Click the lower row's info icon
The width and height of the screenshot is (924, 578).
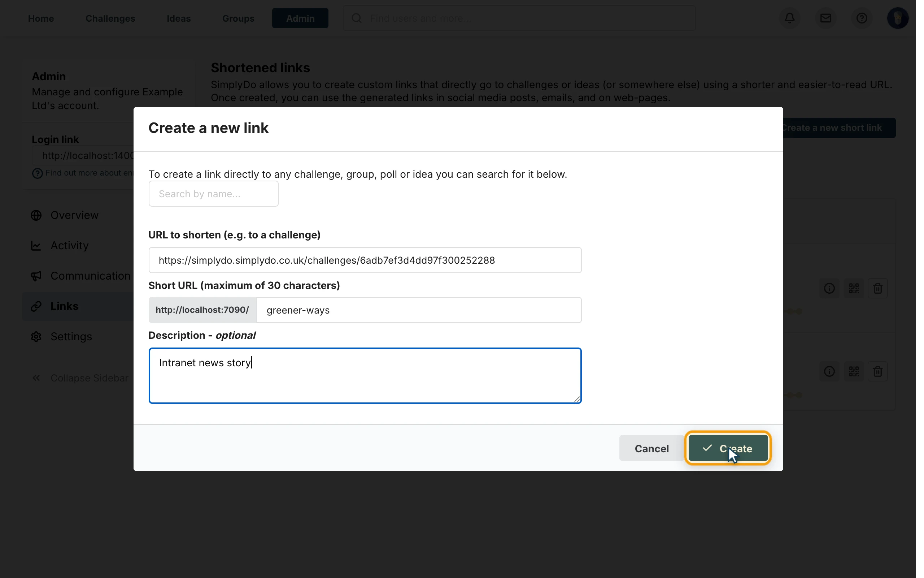click(829, 371)
